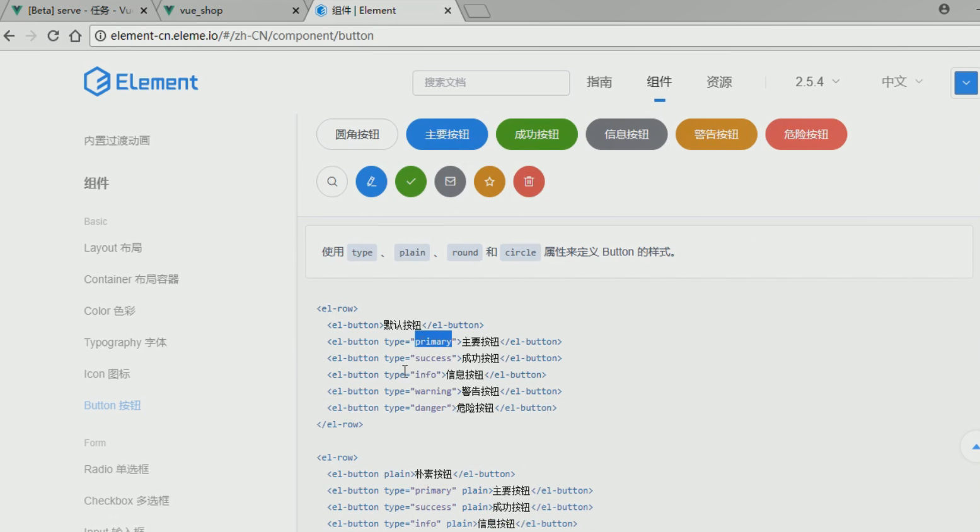Open browser profile account icon
This screenshot has height=532, width=980.
tap(944, 9)
